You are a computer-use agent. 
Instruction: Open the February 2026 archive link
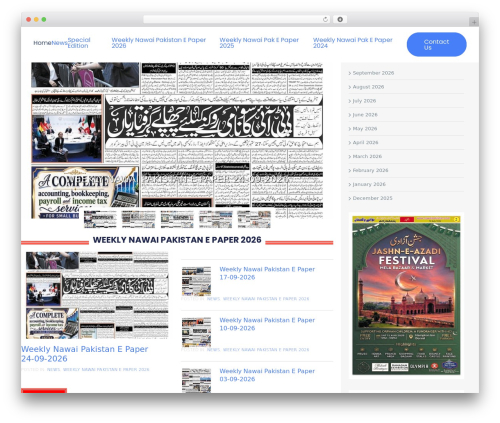point(370,171)
